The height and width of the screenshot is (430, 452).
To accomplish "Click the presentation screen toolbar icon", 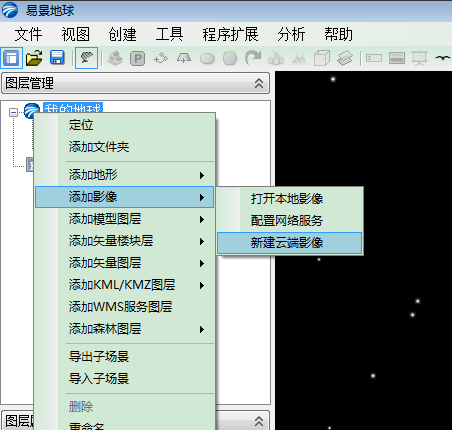I will (x=420, y=58).
